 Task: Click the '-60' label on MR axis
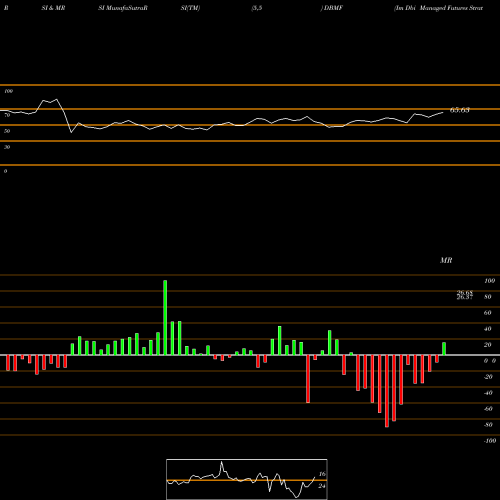point(488,409)
